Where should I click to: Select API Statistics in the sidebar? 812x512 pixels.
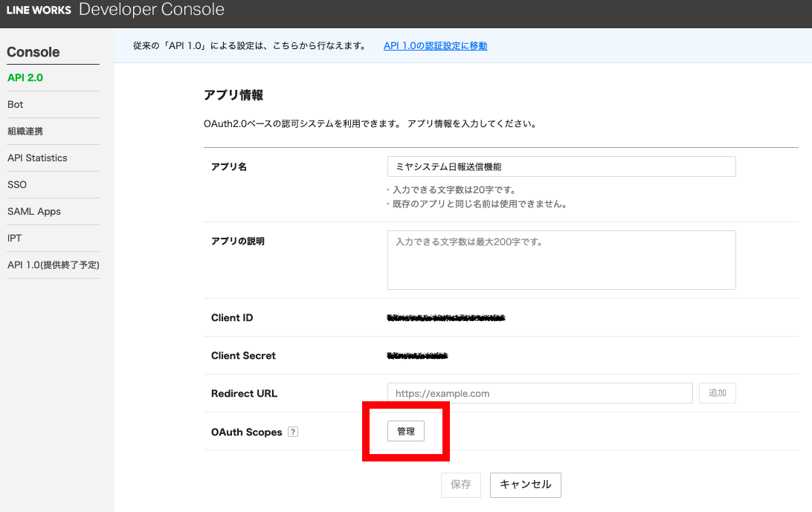[37, 158]
